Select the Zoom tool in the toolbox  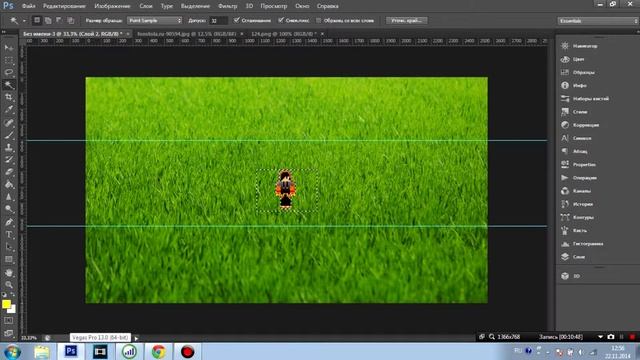pos(9,284)
